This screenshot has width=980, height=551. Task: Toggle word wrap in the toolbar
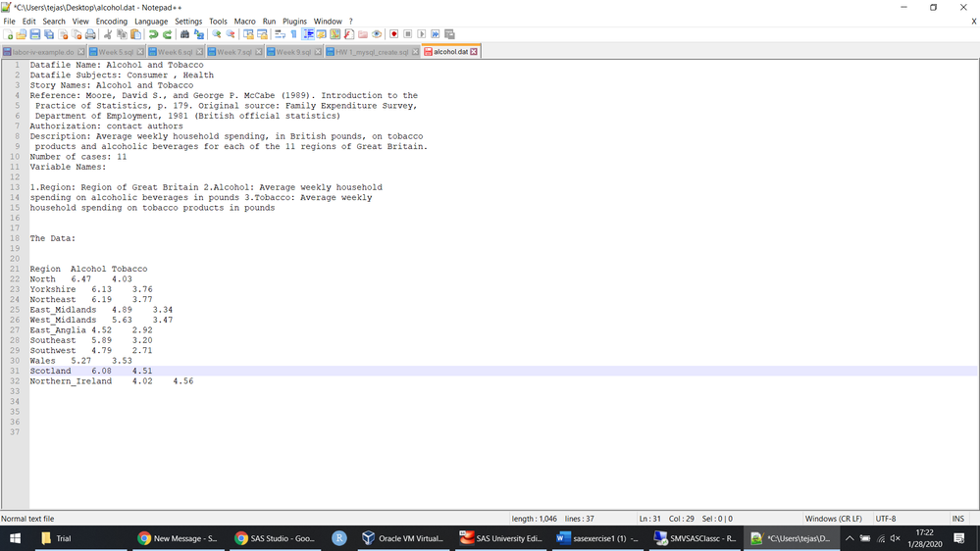click(280, 34)
